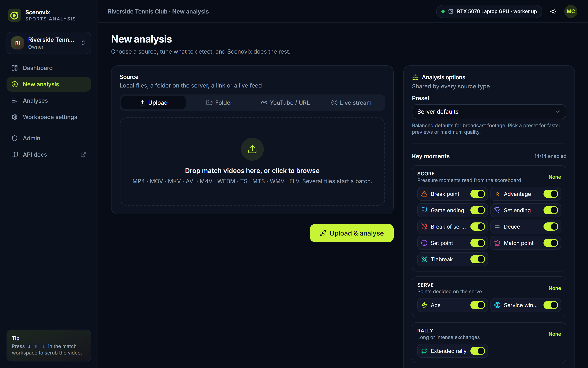Switch to the Folder source tab
The image size is (588, 368).
point(219,103)
